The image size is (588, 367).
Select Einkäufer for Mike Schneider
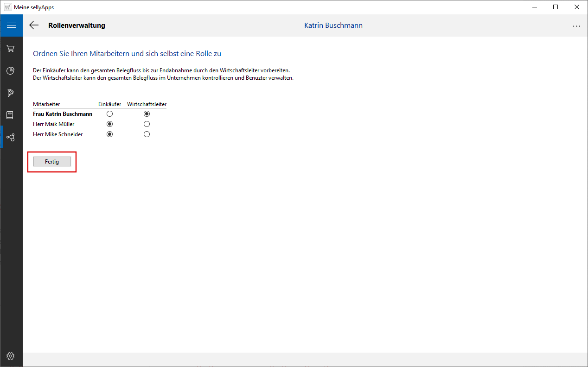tap(110, 134)
